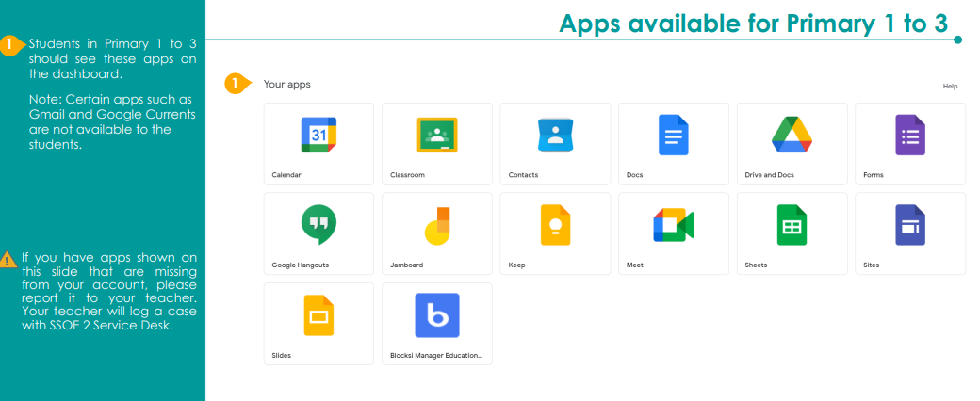Click the Keep label text
This screenshot has width=980, height=401.
517,265
